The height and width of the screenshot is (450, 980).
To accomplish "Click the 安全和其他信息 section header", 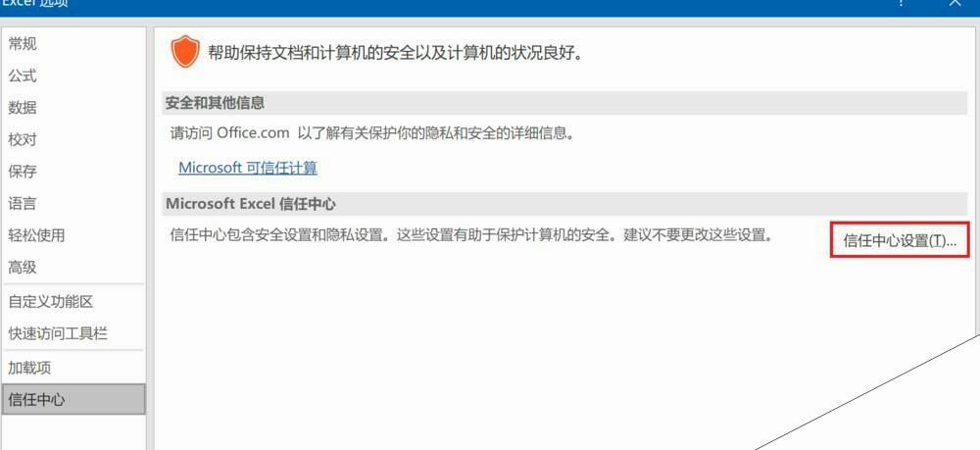I will (x=564, y=103).
